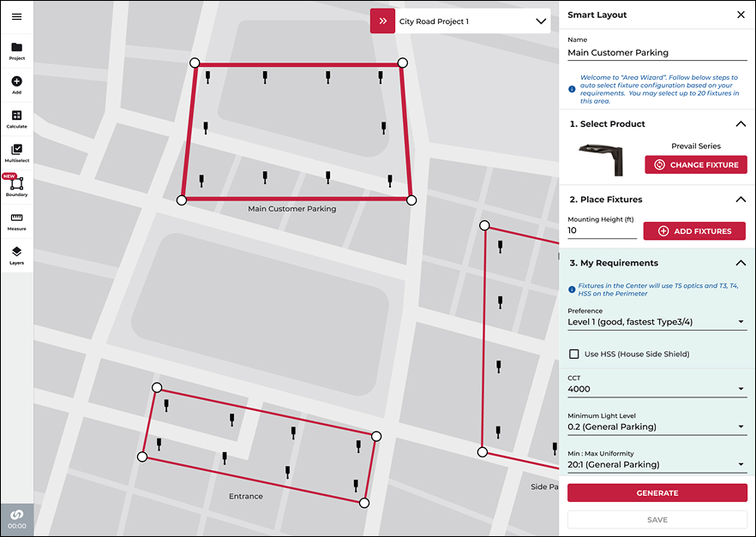
Task: Open the Minimum Light Level dropdown
Action: [657, 427]
